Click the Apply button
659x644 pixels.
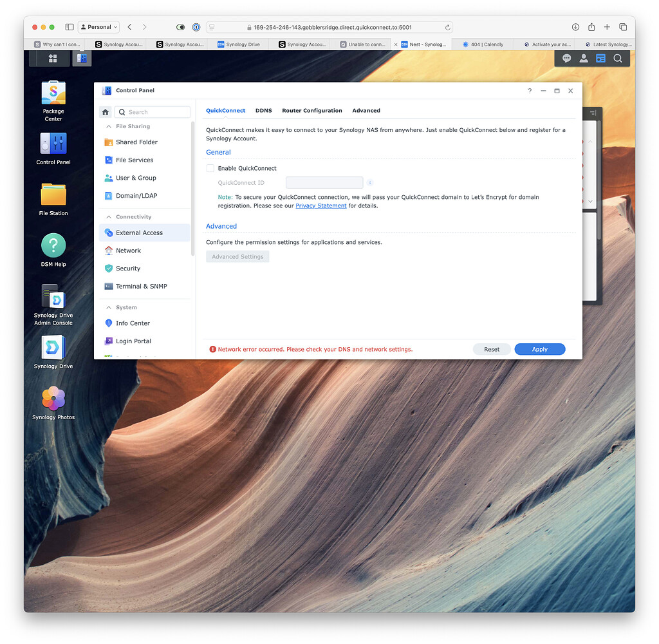(x=540, y=348)
